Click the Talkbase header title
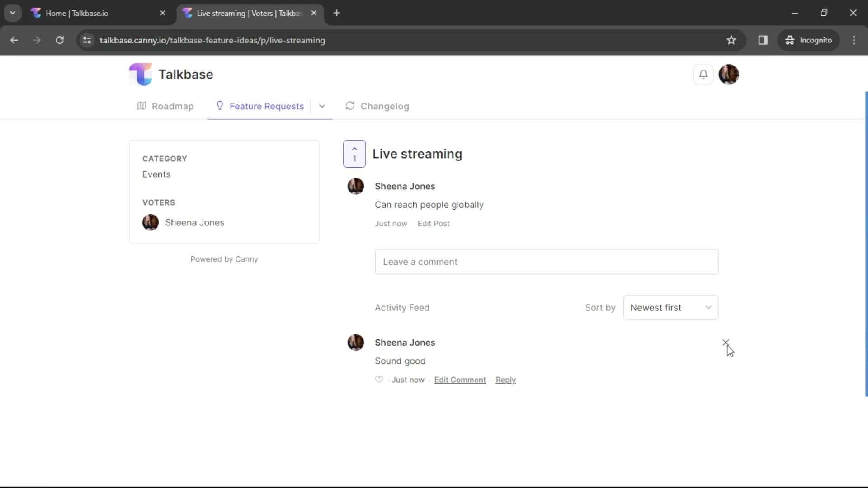 click(x=186, y=75)
